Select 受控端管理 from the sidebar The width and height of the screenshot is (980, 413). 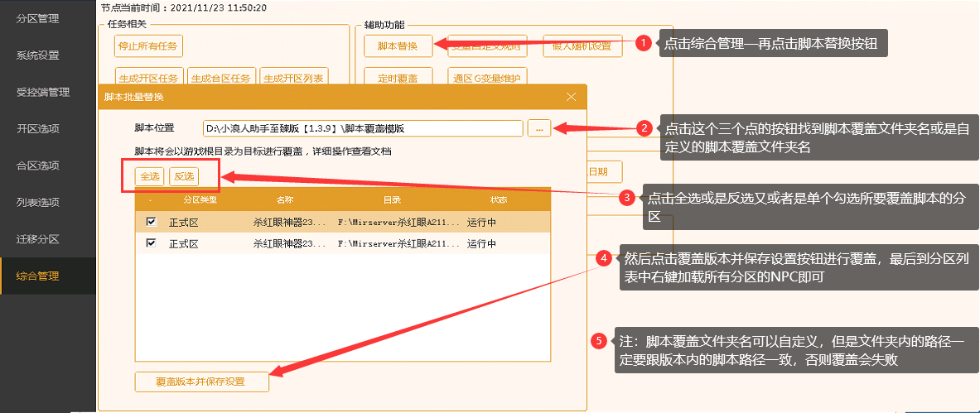pyautogui.click(x=43, y=92)
